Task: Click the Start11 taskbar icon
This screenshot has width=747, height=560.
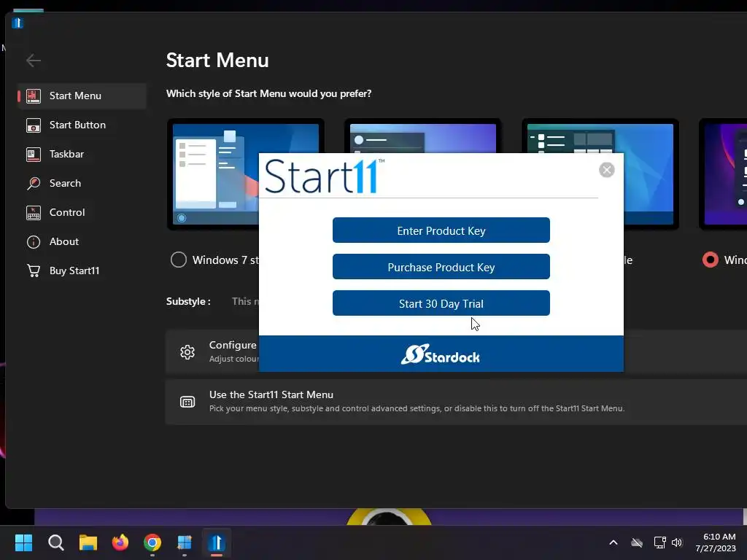Action: tap(216, 542)
